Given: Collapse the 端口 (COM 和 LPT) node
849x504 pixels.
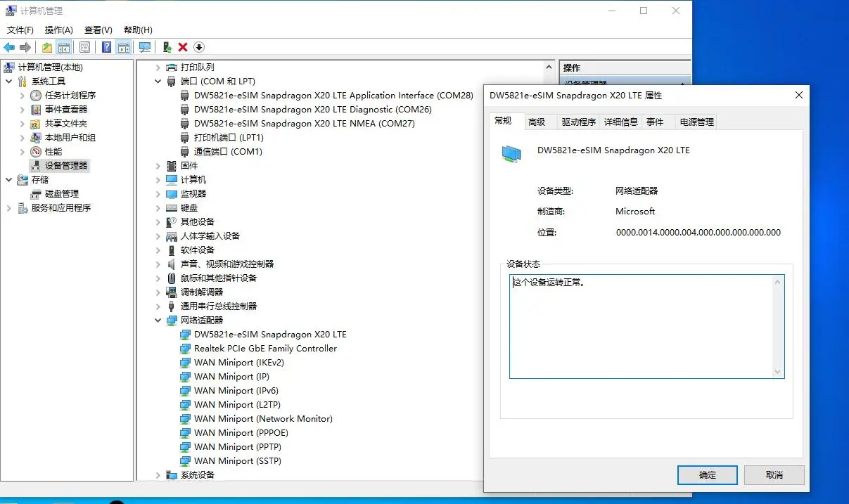Looking at the screenshot, I should coord(158,82).
